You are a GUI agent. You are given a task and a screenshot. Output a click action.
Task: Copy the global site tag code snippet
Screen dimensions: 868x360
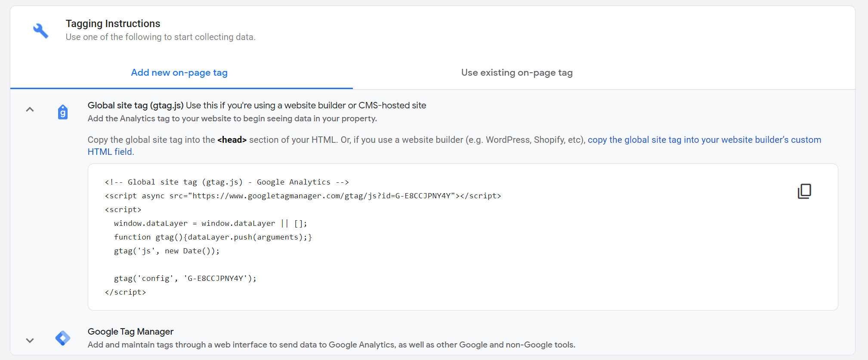point(804,191)
